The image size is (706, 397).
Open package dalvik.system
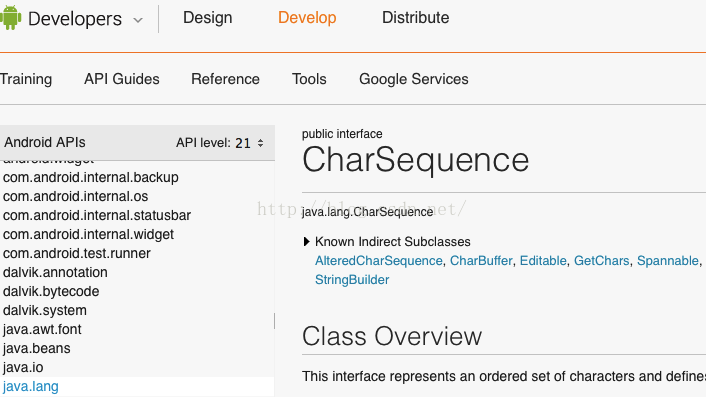point(45,311)
